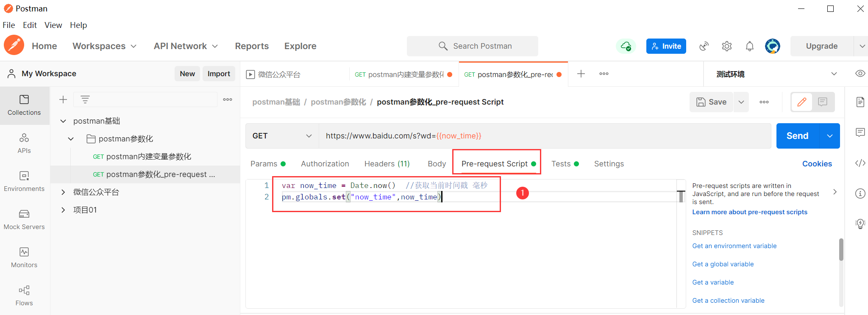Switch to the Settings tab
868x315 pixels.
(609, 164)
